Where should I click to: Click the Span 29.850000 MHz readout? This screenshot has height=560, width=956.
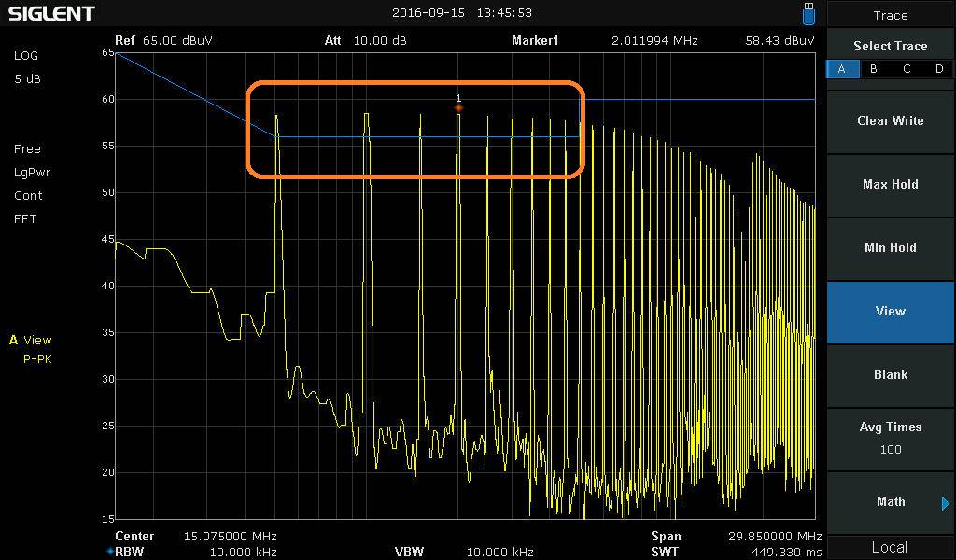[775, 537]
